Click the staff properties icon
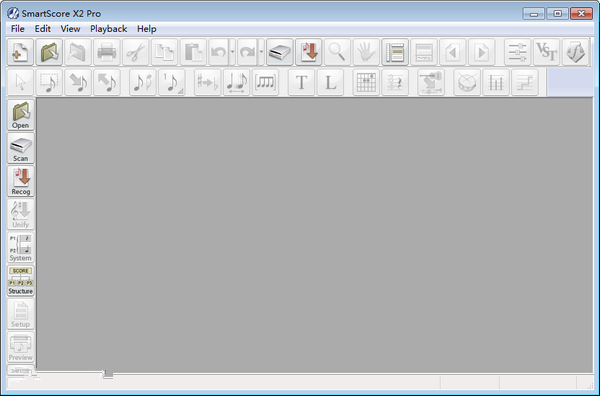Screen dimensions: 600x396 coord(395,82)
